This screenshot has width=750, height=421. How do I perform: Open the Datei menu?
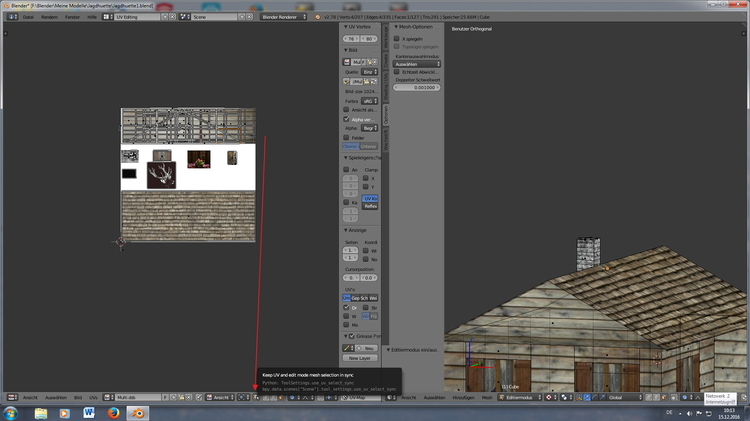(x=28, y=17)
